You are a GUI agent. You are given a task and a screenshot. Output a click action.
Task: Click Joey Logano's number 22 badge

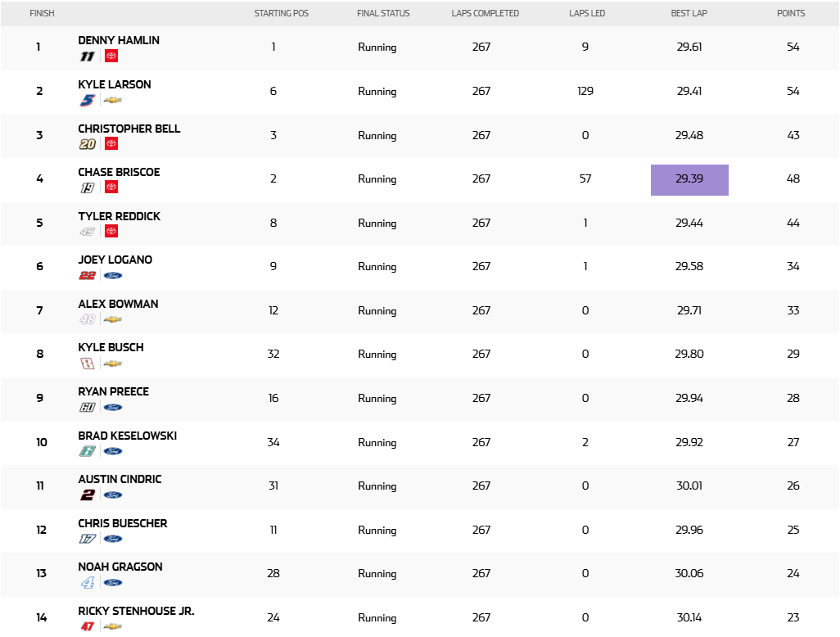coord(87,275)
